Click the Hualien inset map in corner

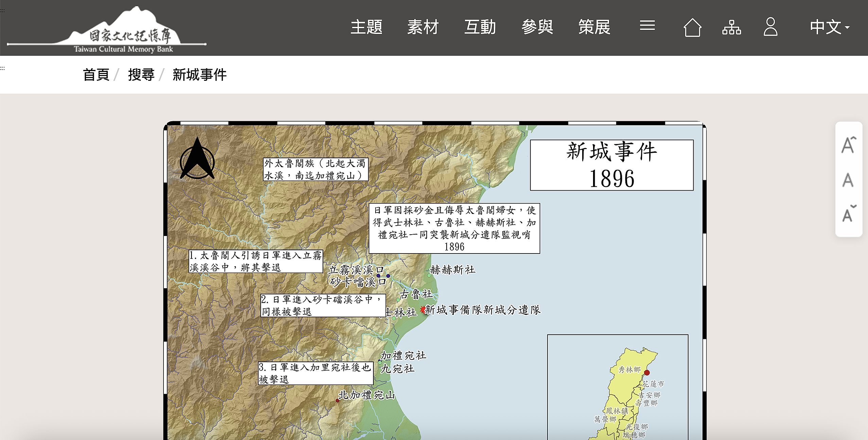coord(618,387)
